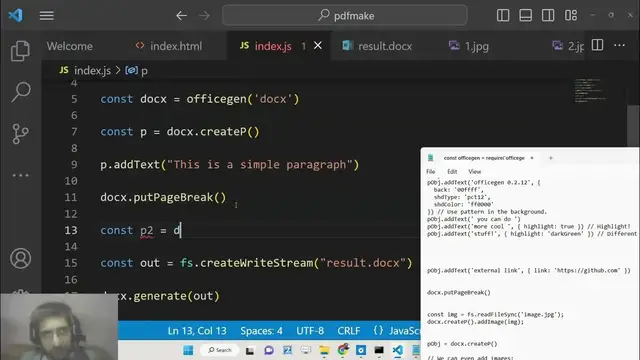Image resolution: width=640 pixels, height=360 pixels.
Task: Toggle the bottom panel layout icon
Action: pos(525,16)
